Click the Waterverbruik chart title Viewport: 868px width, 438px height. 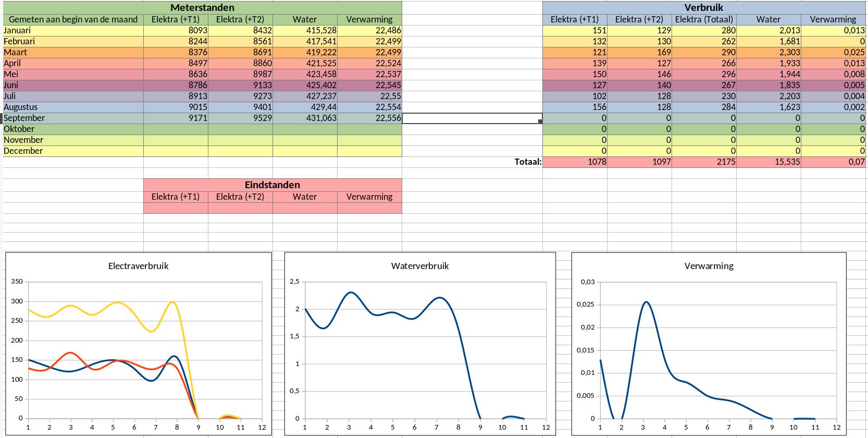pyautogui.click(x=420, y=266)
